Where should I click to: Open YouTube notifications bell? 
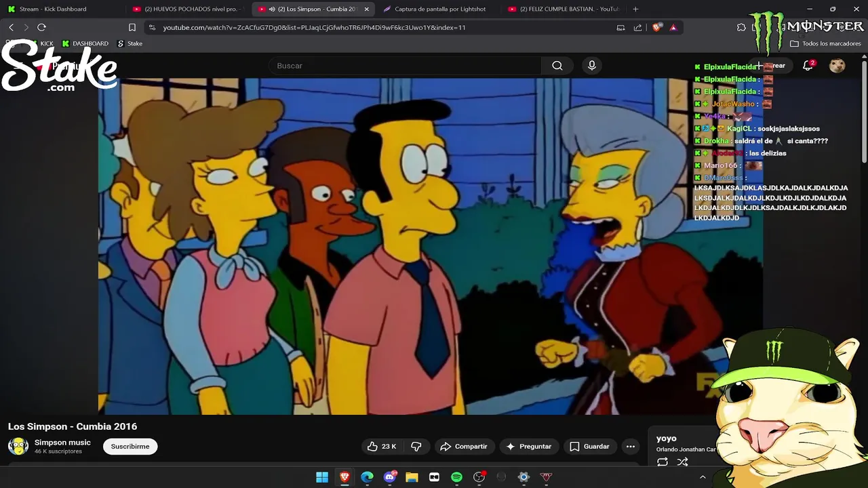808,66
